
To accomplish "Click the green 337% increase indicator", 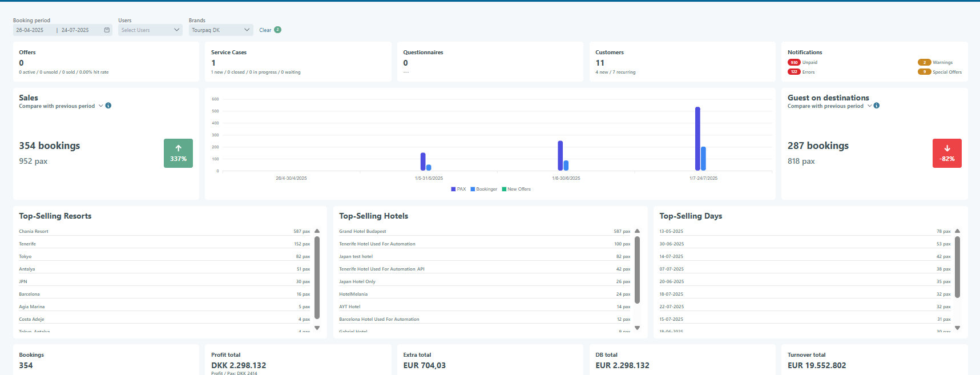I will (178, 154).
